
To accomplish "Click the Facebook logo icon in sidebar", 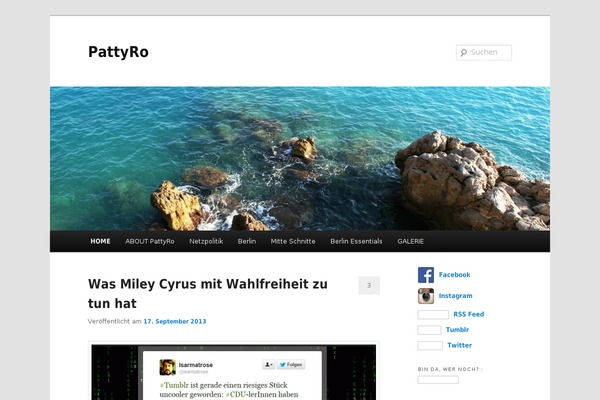I will coord(426,275).
